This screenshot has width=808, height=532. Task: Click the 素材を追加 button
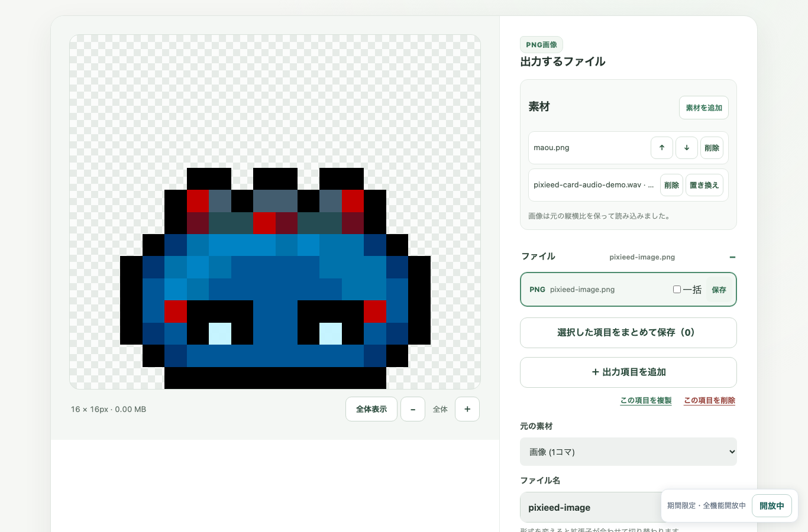(704, 108)
